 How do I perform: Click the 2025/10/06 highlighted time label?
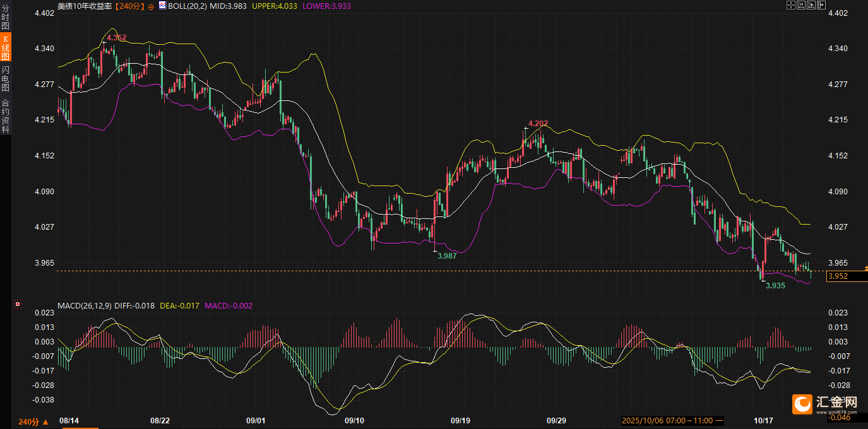671,421
